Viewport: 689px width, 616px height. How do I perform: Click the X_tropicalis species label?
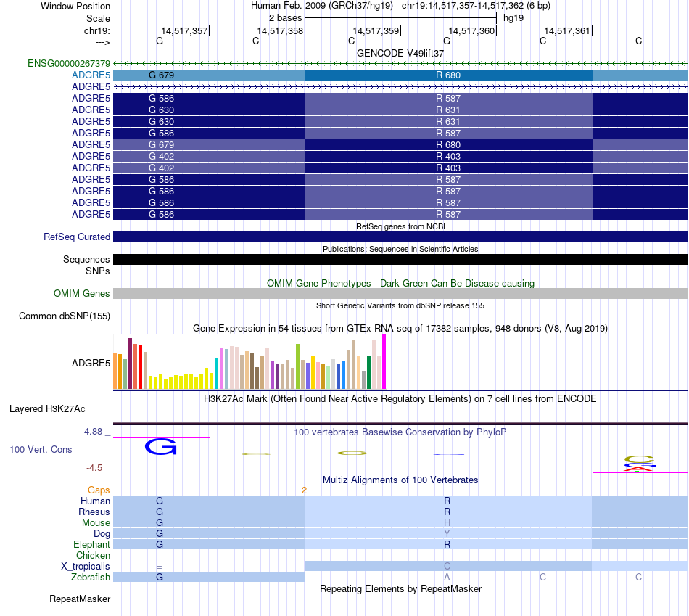coord(86,567)
